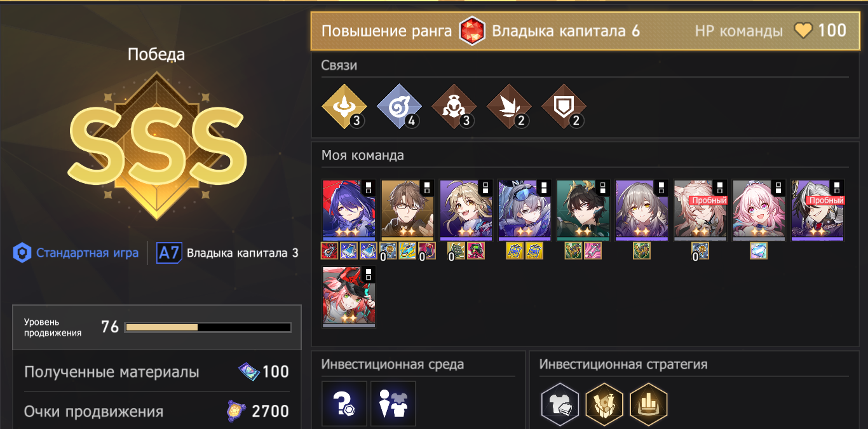This screenshot has height=429, width=868.
Task: Select the pink-haired character portrait in team row
Action: (x=759, y=210)
